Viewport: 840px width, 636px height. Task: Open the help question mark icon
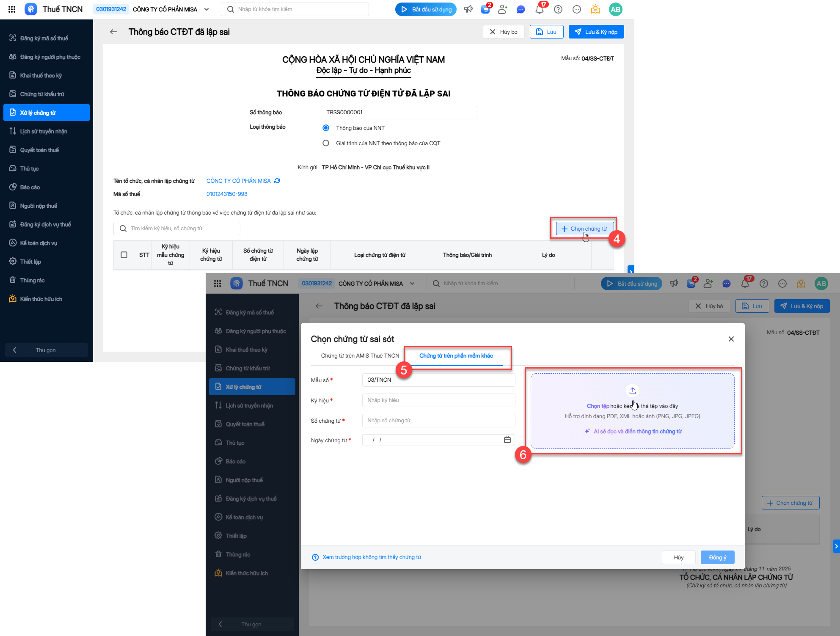pyautogui.click(x=558, y=9)
